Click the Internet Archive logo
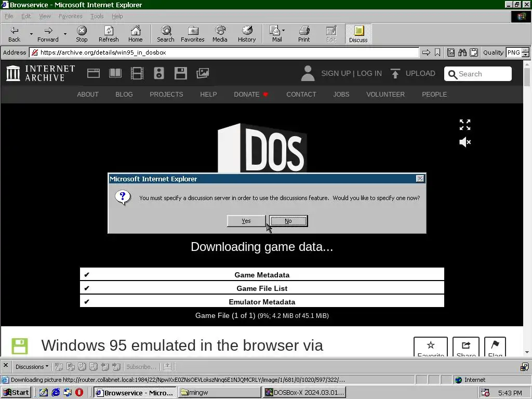Screen dimensions: 532x399 point(41,73)
